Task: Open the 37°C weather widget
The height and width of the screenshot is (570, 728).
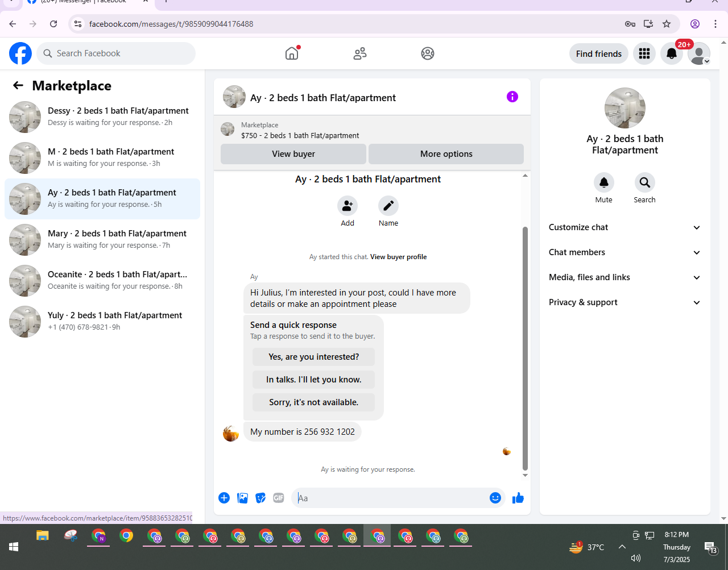Action: 587,547
